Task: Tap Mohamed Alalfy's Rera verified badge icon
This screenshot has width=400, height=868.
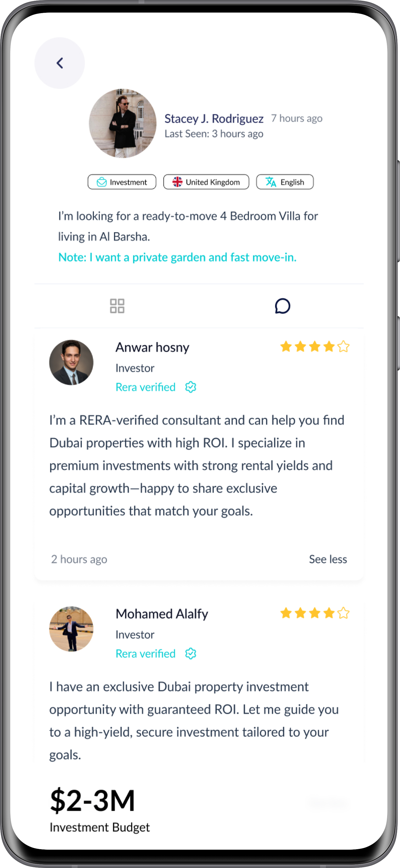Action: click(x=190, y=654)
